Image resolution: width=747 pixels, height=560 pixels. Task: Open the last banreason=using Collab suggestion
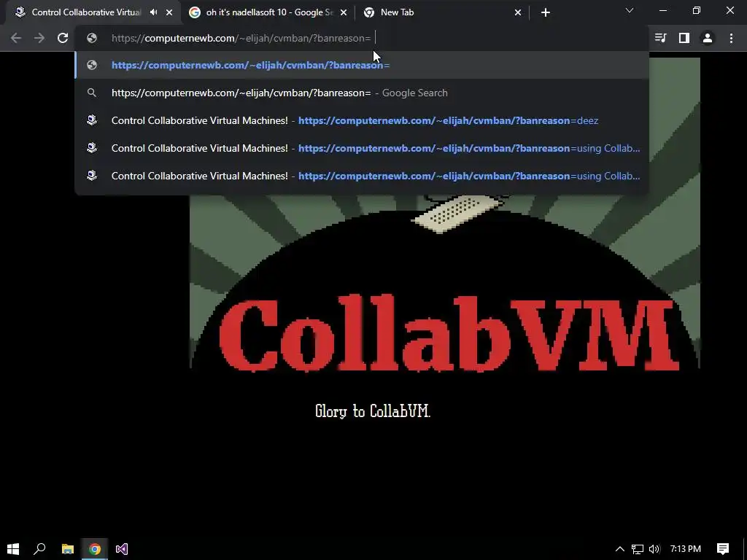362,176
